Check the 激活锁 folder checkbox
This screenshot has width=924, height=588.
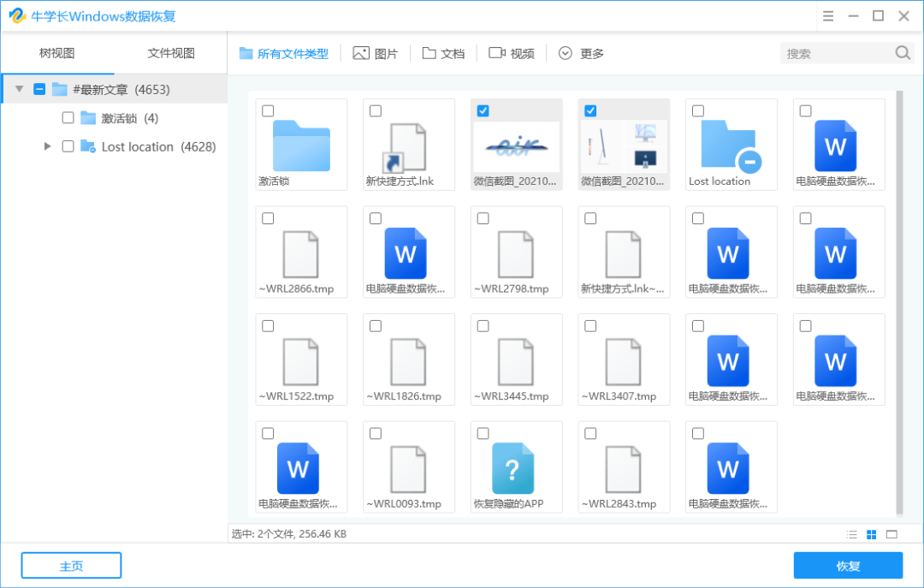coord(66,117)
